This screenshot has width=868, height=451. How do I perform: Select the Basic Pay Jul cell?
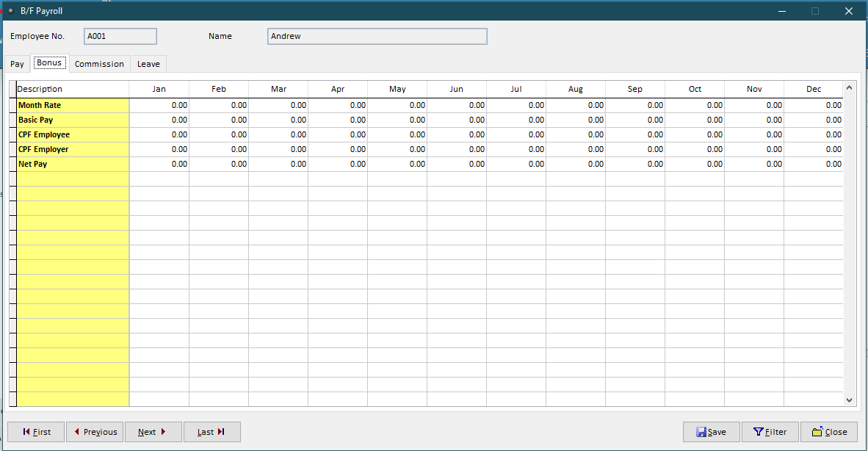[516, 120]
